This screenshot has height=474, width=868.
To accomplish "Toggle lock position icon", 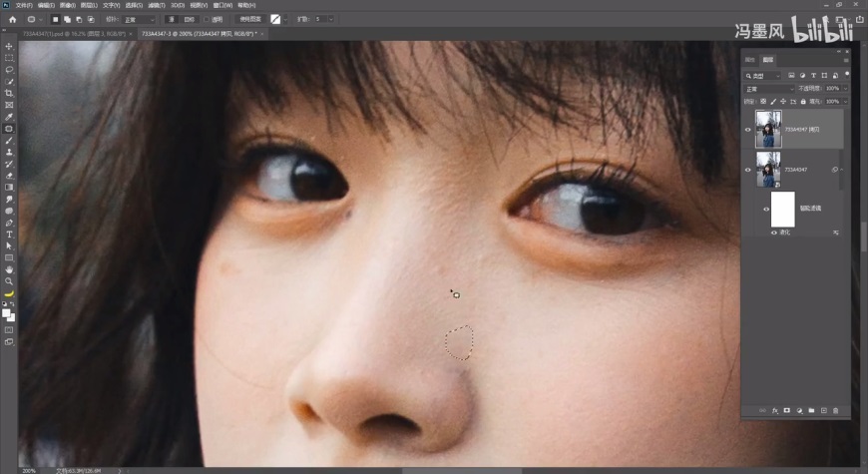I will [783, 102].
